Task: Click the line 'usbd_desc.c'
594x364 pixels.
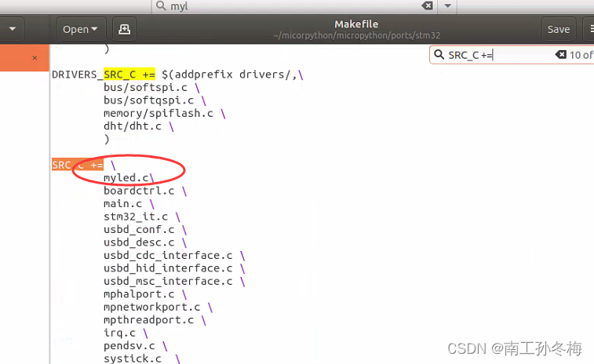Action: tap(139, 242)
